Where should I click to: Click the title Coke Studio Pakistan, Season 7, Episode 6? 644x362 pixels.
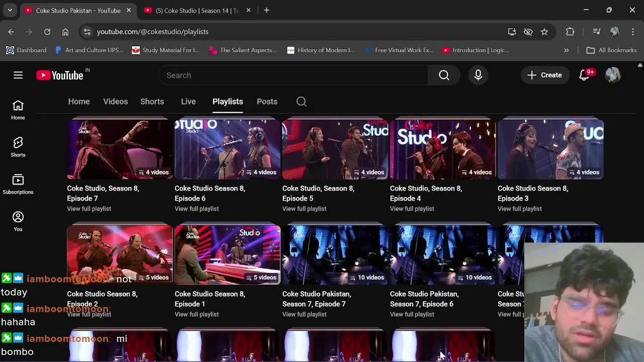tap(425, 299)
